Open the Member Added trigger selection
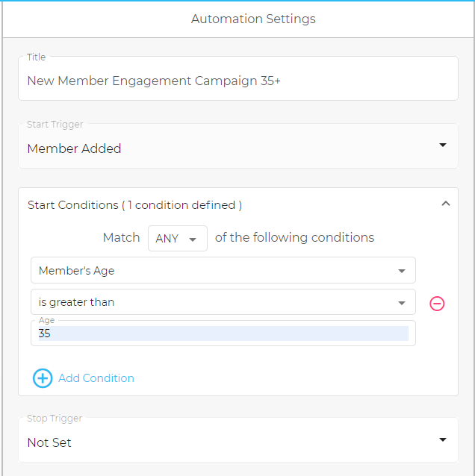 (238, 145)
